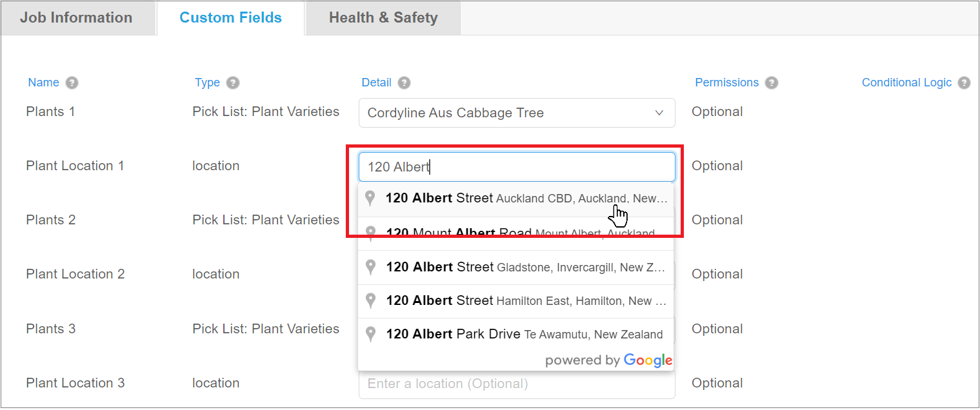Choose the Gladstone Invercargill address suggestion

516,266
